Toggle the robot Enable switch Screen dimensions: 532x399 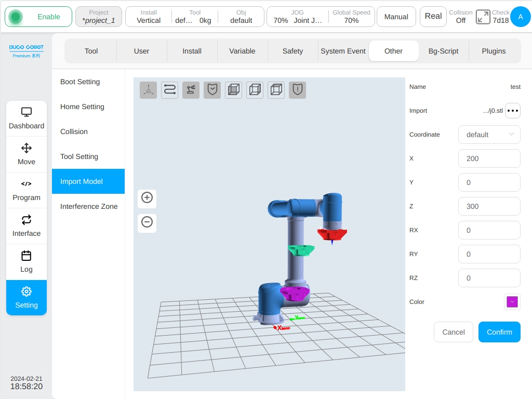click(x=38, y=17)
